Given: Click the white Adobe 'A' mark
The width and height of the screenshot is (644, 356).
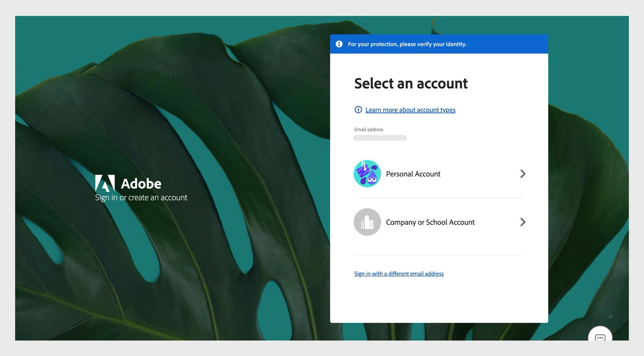Looking at the screenshot, I should [x=104, y=182].
